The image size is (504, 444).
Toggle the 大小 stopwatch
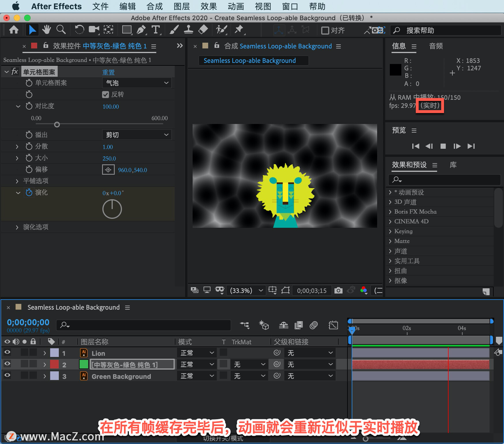(x=29, y=158)
